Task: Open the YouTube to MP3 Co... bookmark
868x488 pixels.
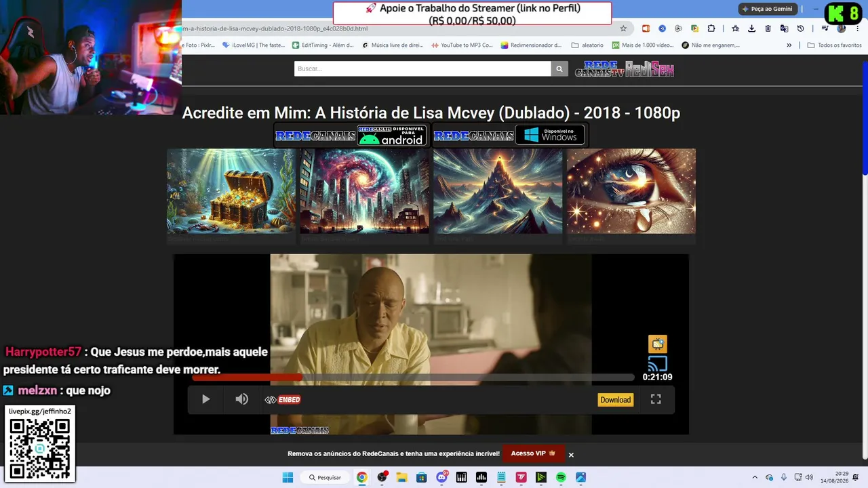Action: click(462, 45)
